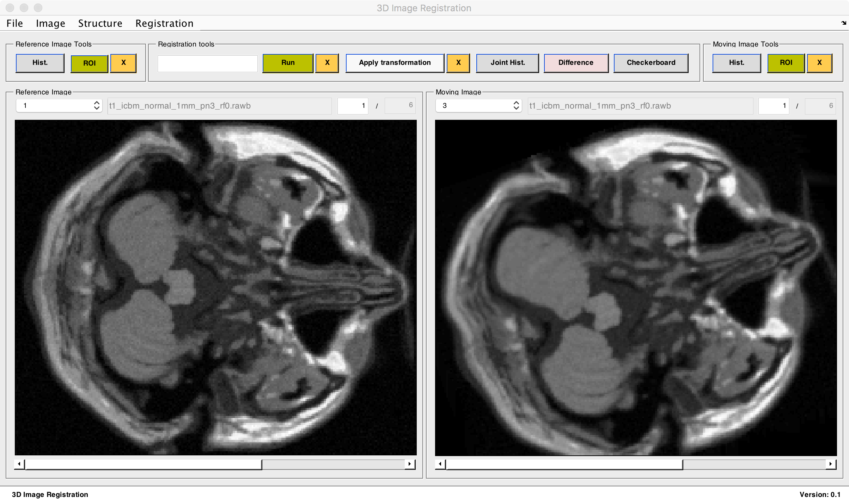Viewport: 849px width, 504px height.
Task: Click the Moving Image current index field
Action: 774,106
